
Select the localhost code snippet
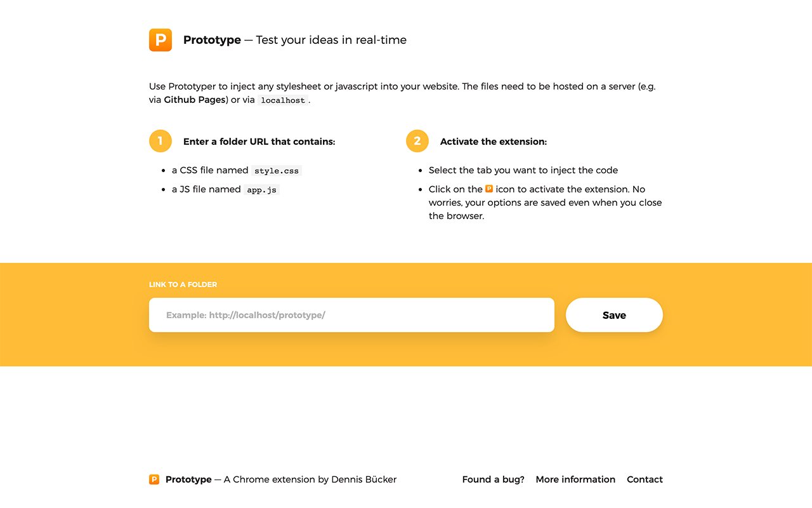tap(282, 100)
